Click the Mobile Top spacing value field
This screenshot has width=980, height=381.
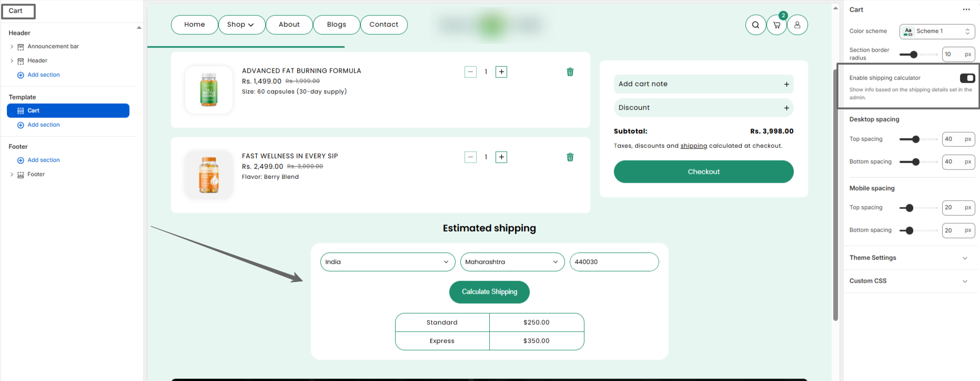[x=958, y=208]
